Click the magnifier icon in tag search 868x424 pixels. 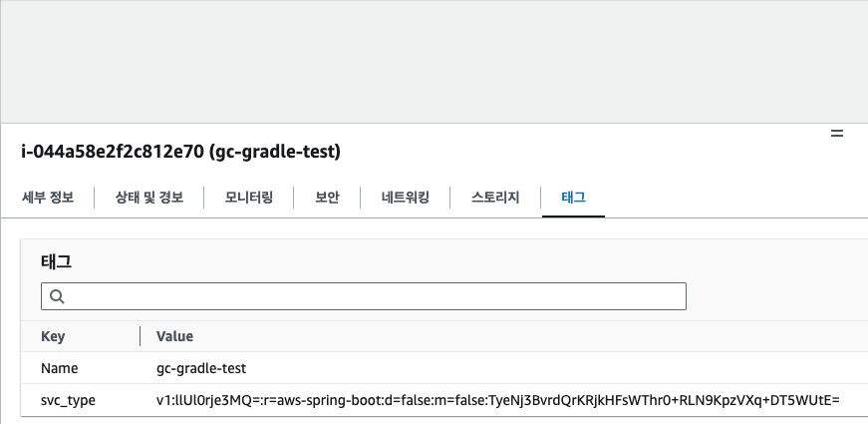(56, 296)
